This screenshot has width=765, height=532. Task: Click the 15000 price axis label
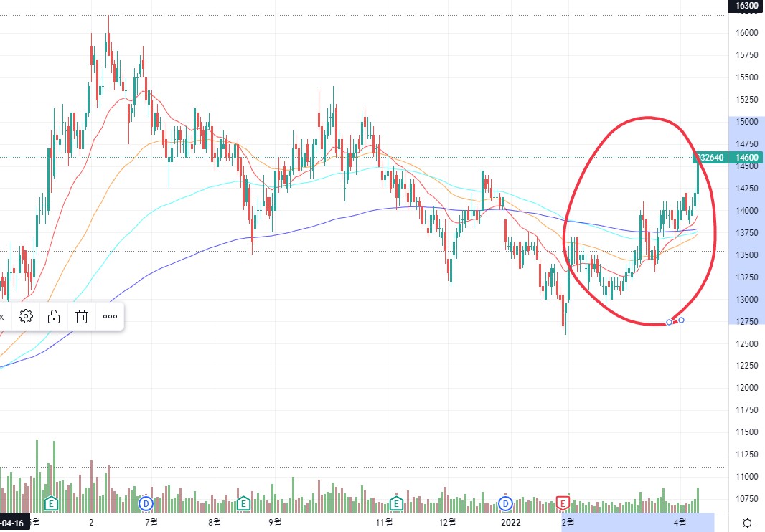pos(747,121)
